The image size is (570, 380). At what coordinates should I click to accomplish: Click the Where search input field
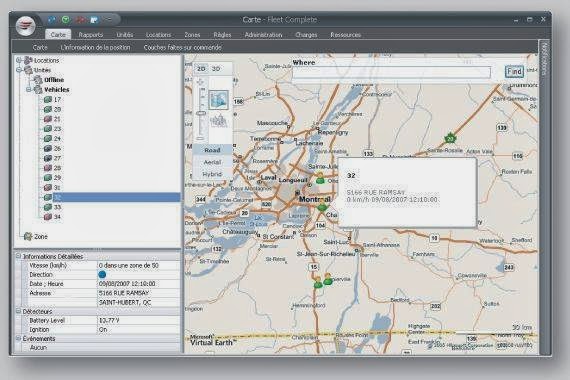(392, 72)
